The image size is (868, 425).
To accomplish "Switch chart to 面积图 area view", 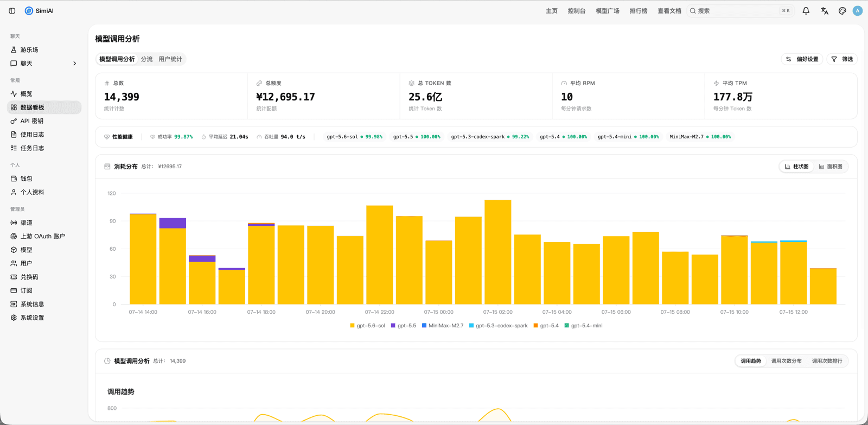I will pyautogui.click(x=831, y=167).
